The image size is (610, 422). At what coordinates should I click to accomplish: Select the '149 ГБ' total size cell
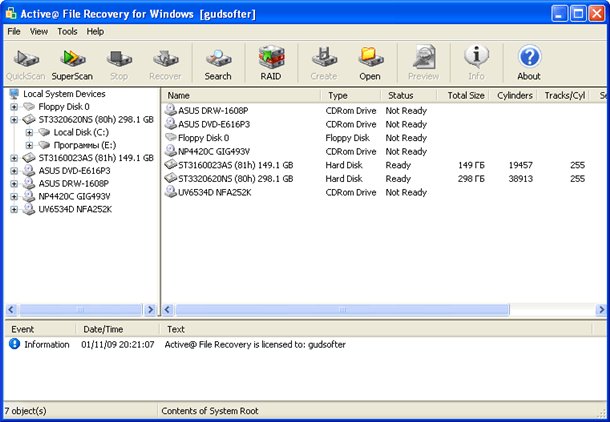(471, 165)
